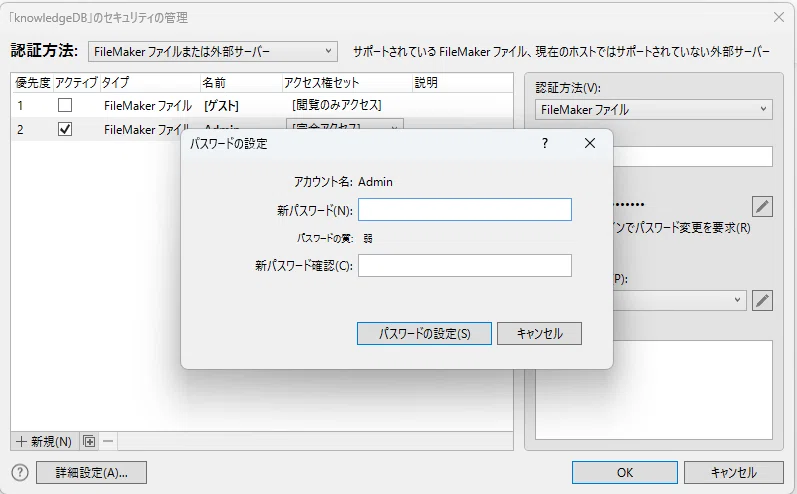This screenshot has width=797, height=494.
Task: Focus the confirm new password field
Action: tap(465, 265)
